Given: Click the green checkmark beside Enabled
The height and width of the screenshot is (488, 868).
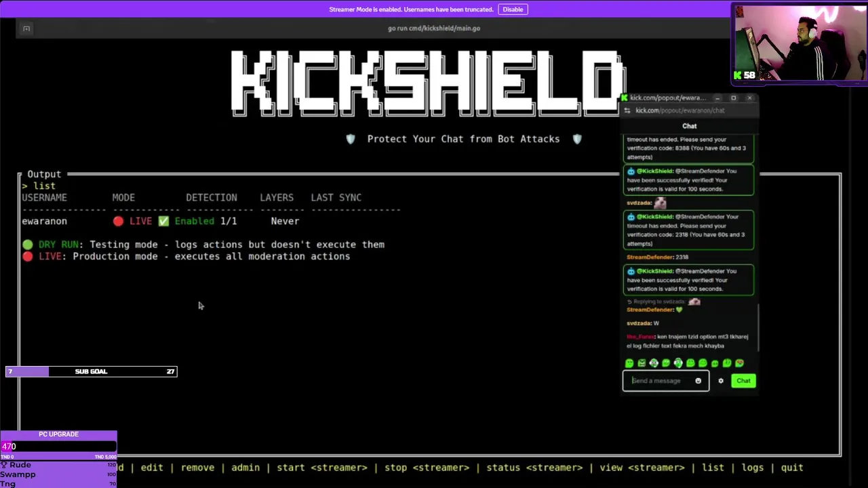Looking at the screenshot, I should point(163,221).
